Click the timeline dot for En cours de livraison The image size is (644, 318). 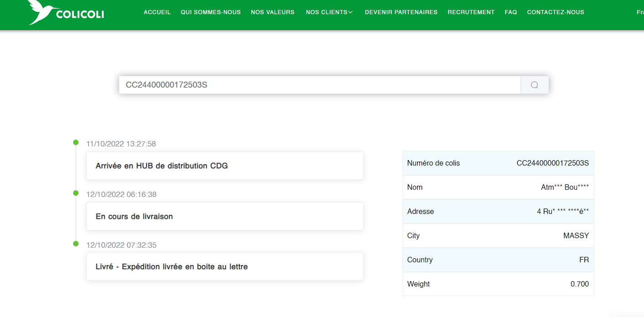(x=76, y=193)
